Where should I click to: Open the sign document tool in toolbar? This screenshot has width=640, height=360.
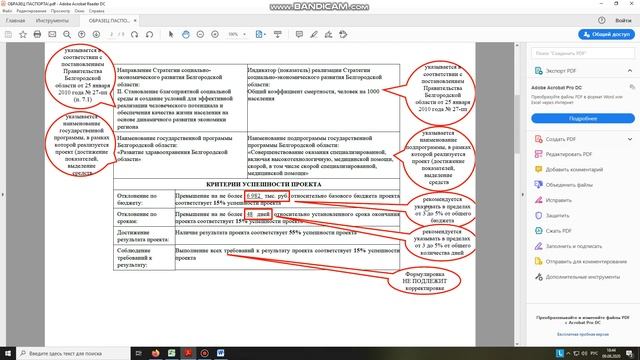point(328,35)
